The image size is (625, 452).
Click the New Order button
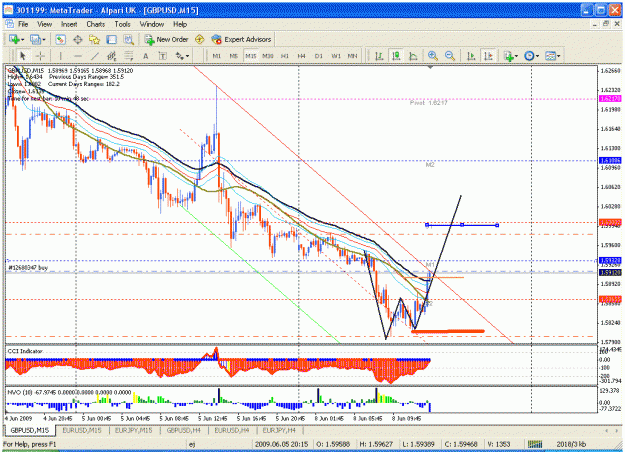pyautogui.click(x=166, y=39)
